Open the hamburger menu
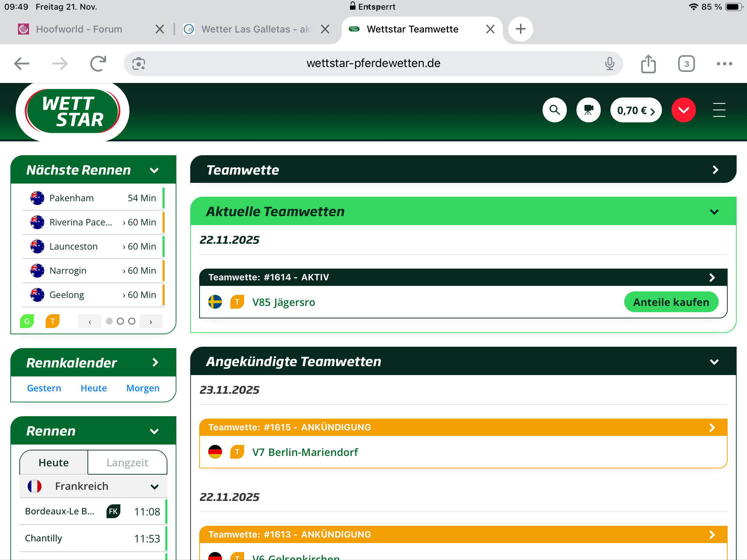The width and height of the screenshot is (747, 560). pos(719,110)
